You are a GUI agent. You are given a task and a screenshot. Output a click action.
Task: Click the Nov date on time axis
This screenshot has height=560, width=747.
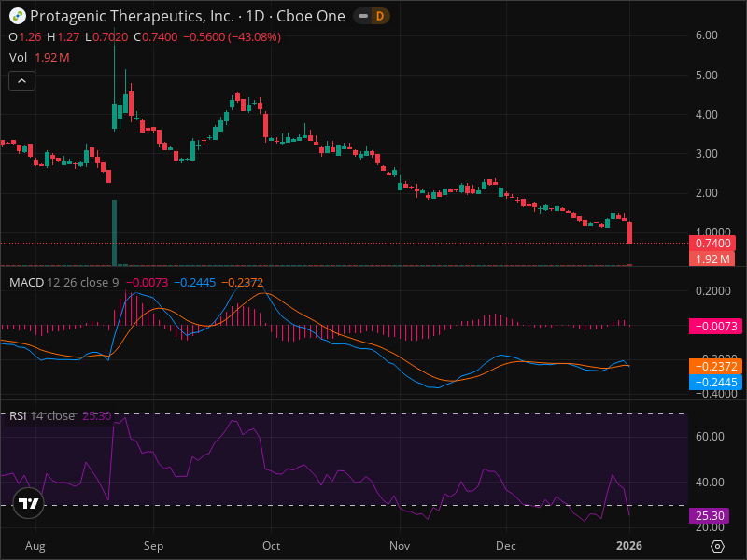(x=400, y=546)
